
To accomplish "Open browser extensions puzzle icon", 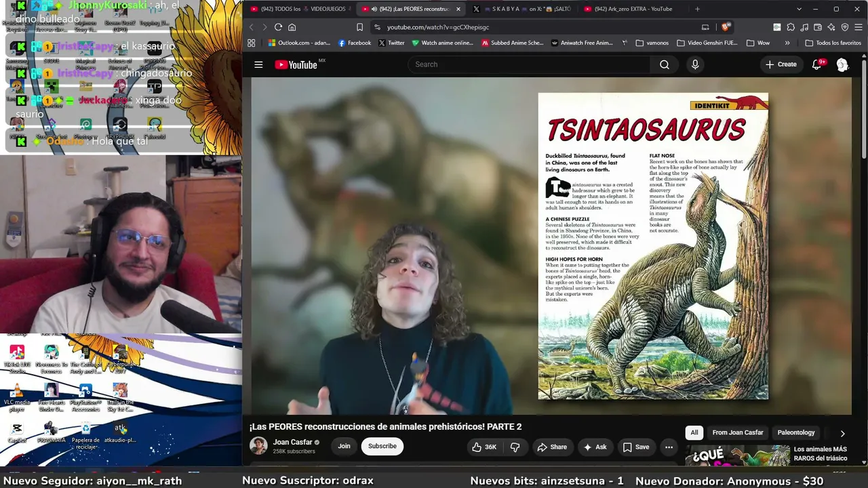I will click(791, 27).
